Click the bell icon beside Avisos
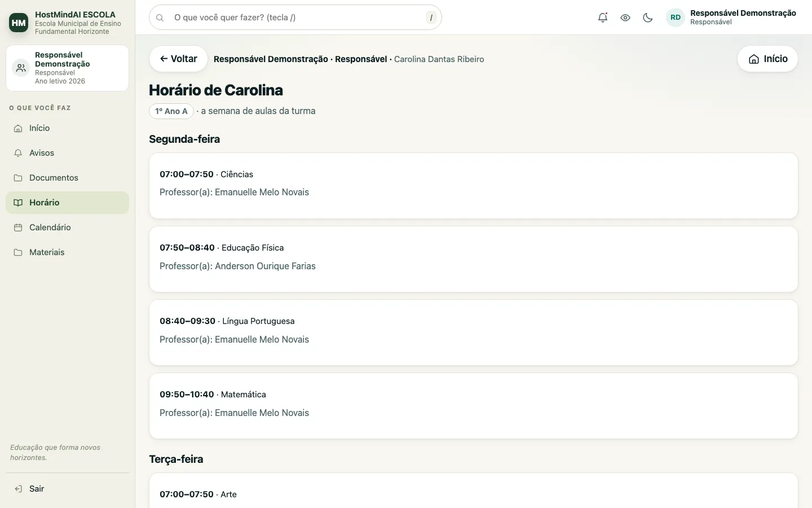This screenshot has width=812, height=508. tap(18, 153)
